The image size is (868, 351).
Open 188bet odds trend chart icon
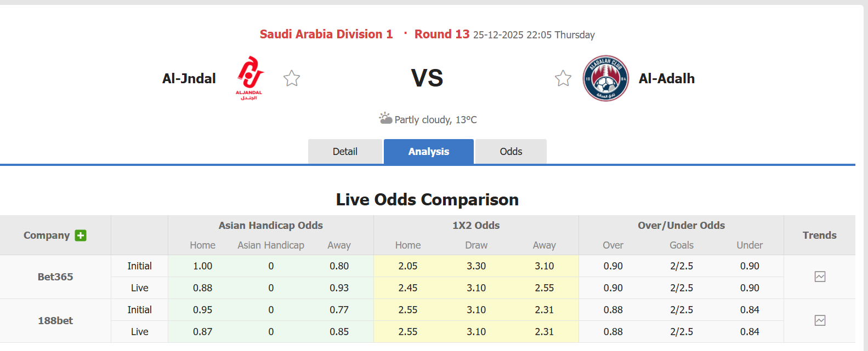819,320
